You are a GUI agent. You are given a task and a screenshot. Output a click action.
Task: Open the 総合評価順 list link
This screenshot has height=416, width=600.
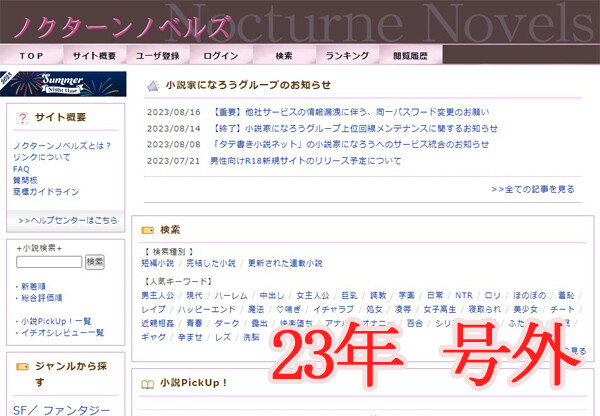point(42,298)
